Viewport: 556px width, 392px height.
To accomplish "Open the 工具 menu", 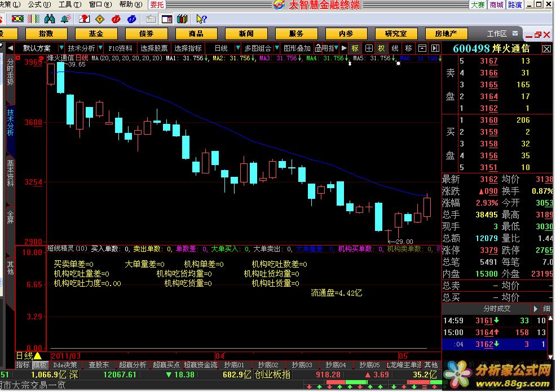I will click(70, 5).
